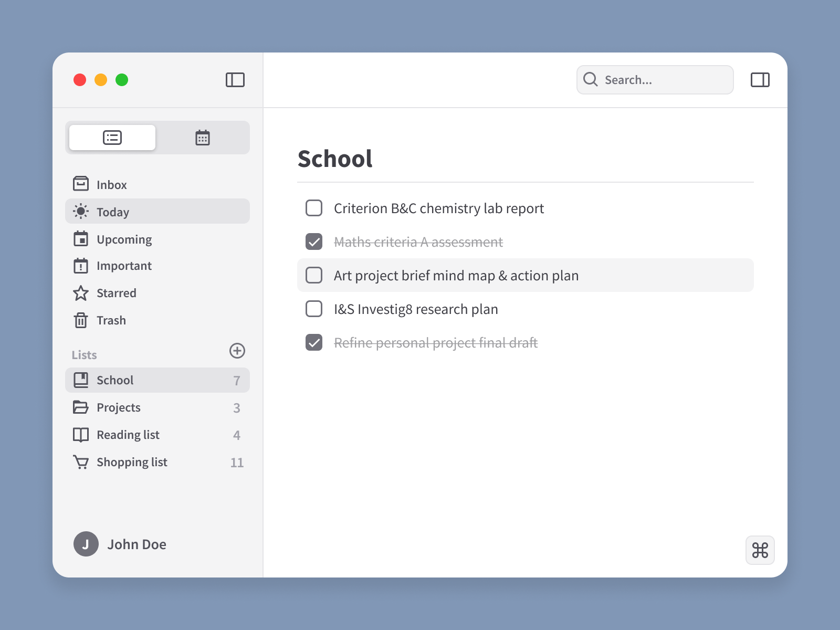Toggle the right details panel icon
This screenshot has width=840, height=630.
[x=760, y=80]
